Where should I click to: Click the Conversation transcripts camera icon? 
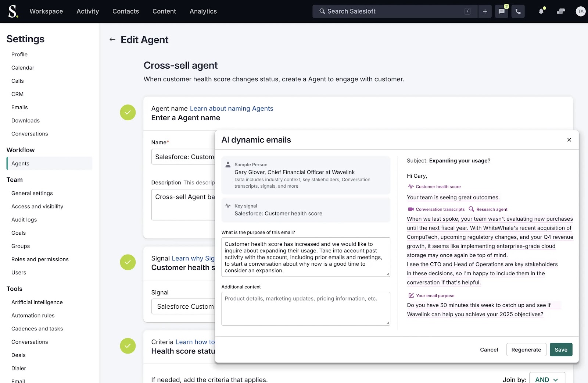tap(410, 209)
